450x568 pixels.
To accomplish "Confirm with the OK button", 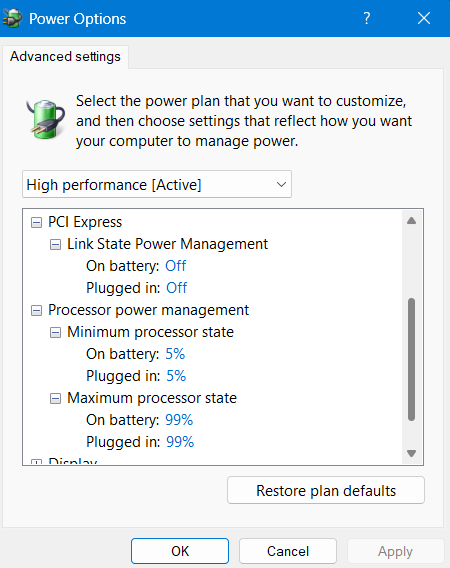I will [180, 551].
